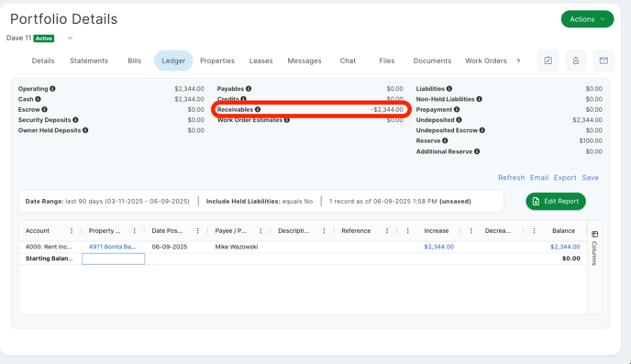Expand the Dave 11 portfolio dropdown
This screenshot has height=364, width=631.
click(x=70, y=39)
